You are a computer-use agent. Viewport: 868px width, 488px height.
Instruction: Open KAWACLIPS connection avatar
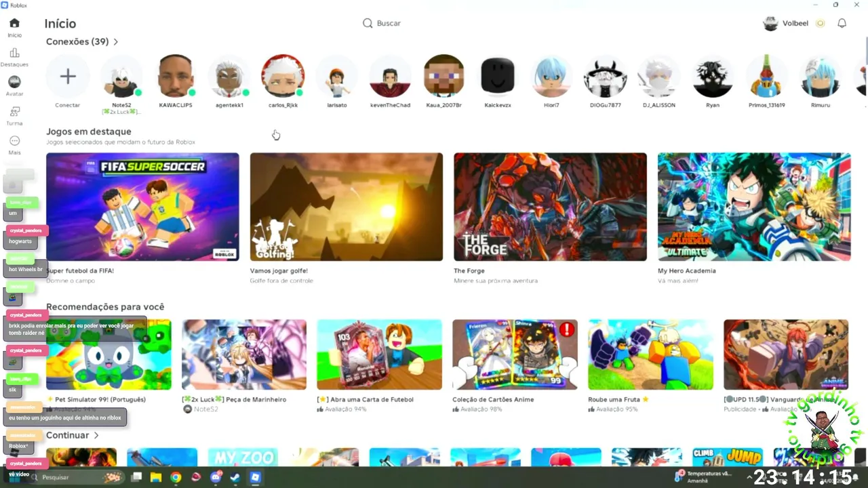pos(176,77)
